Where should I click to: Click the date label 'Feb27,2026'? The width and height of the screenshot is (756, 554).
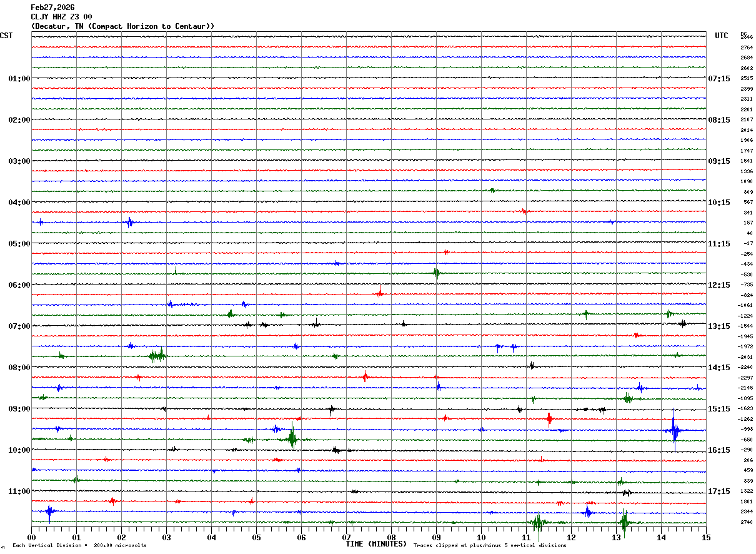click(x=52, y=8)
